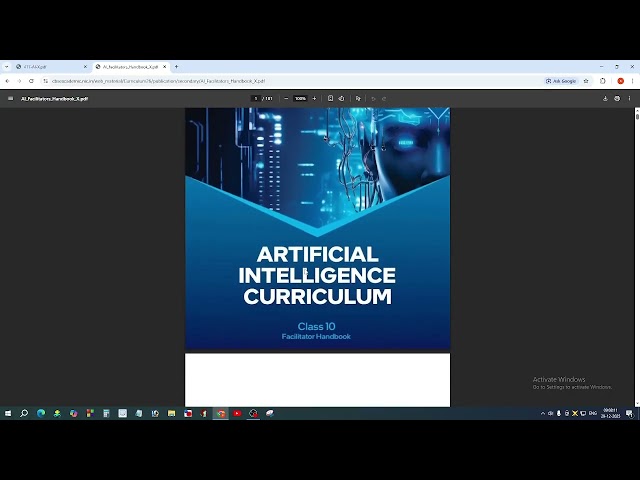The width and height of the screenshot is (640, 480).
Task: Open the notification center icon
Action: point(629,414)
